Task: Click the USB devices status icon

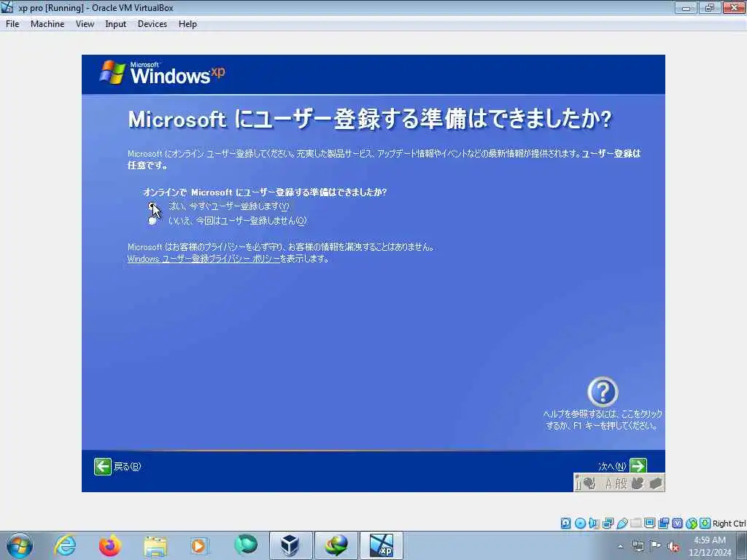Action: pos(622,524)
